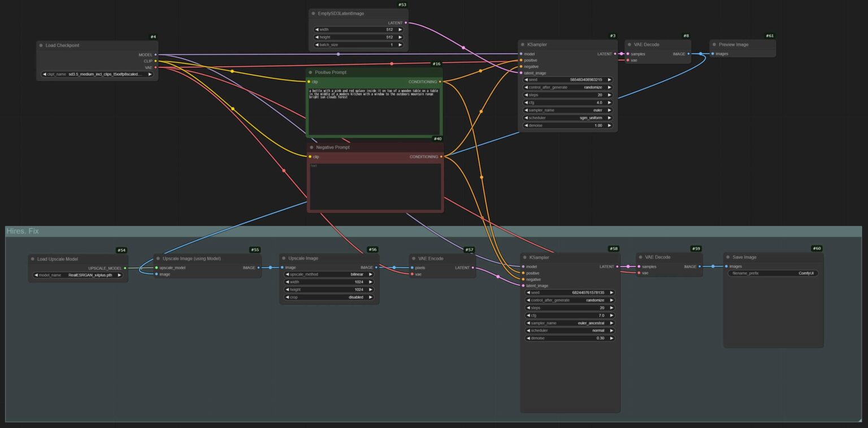Select the Hires. Fix group title

point(23,231)
